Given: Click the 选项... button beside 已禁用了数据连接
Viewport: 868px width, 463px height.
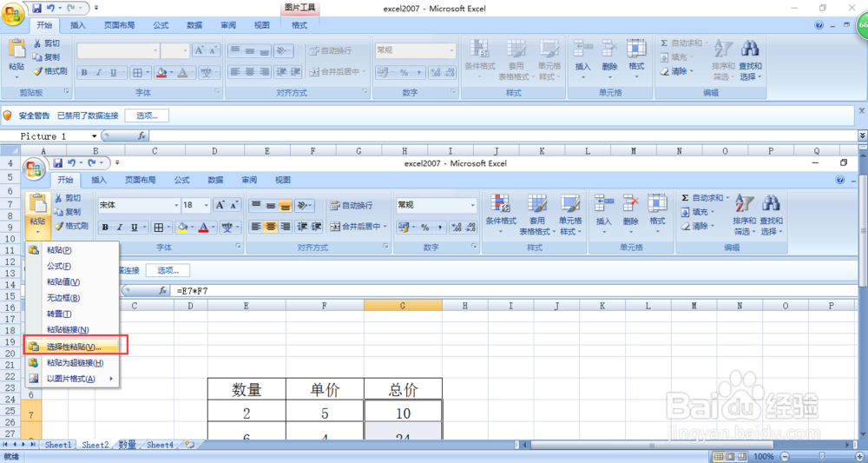Looking at the screenshot, I should tap(147, 116).
